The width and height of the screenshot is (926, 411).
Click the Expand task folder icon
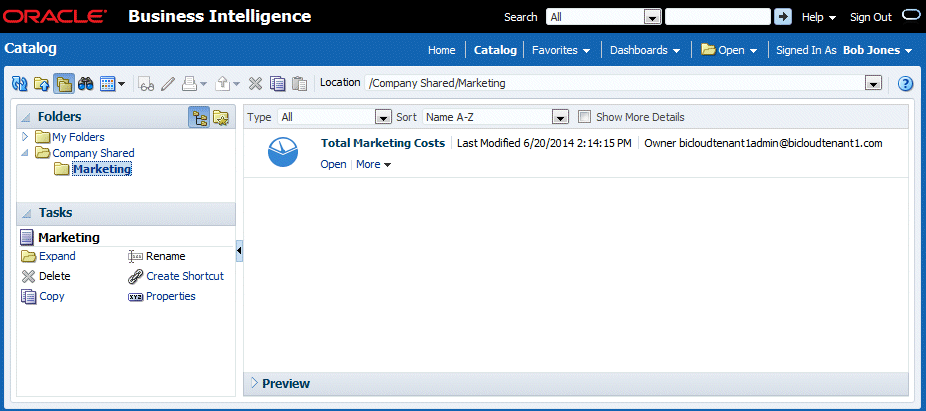(x=29, y=256)
